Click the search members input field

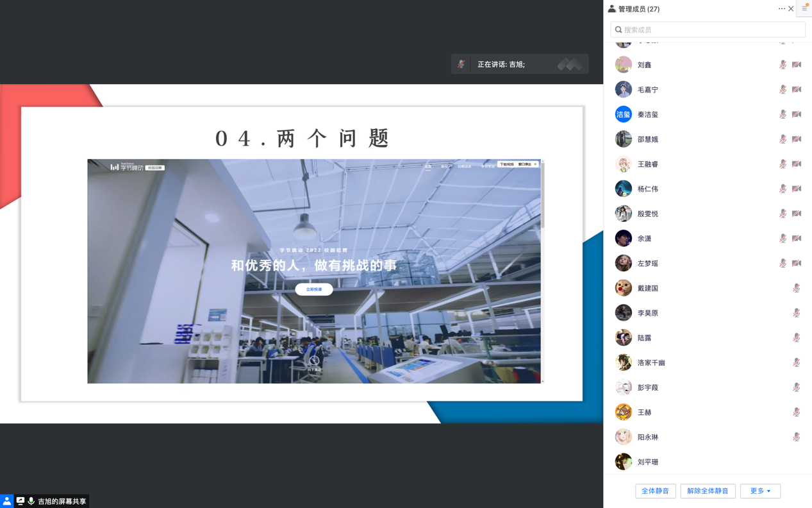pos(708,30)
